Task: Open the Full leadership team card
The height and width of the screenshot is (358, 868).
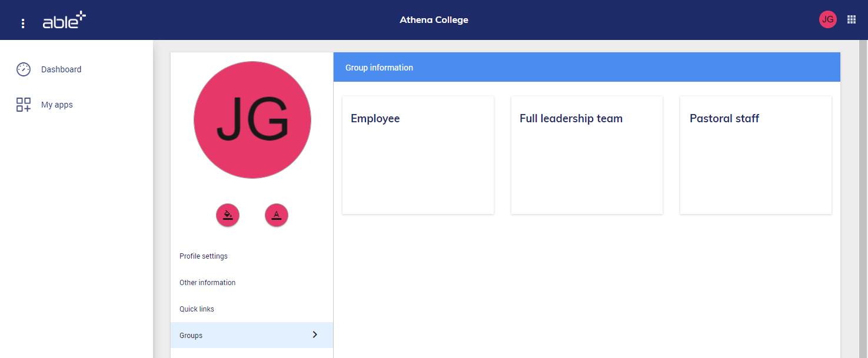Action: point(587,155)
